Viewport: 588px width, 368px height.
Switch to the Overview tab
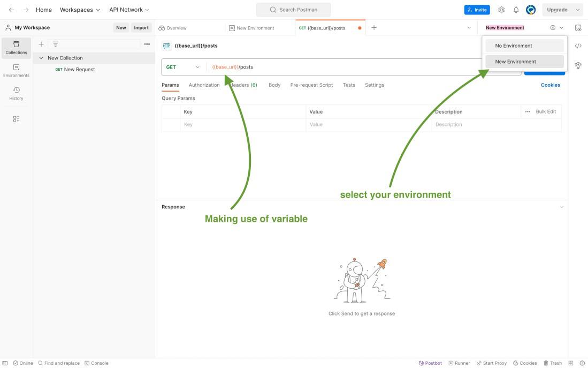pos(172,28)
